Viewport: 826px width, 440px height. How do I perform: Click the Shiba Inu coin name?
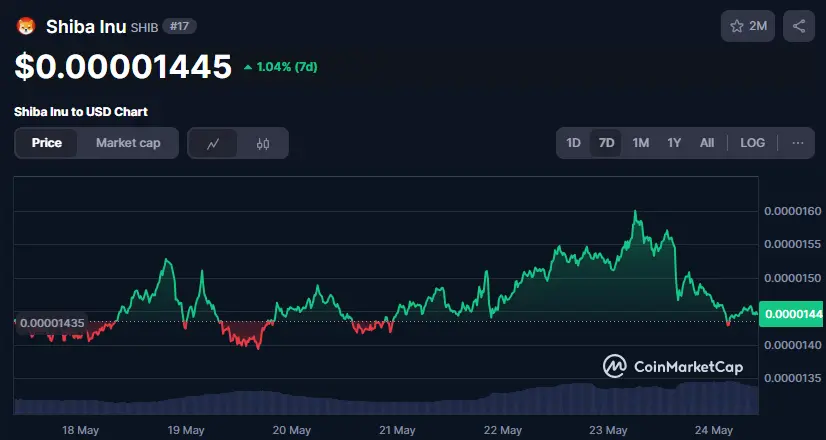[x=86, y=27]
